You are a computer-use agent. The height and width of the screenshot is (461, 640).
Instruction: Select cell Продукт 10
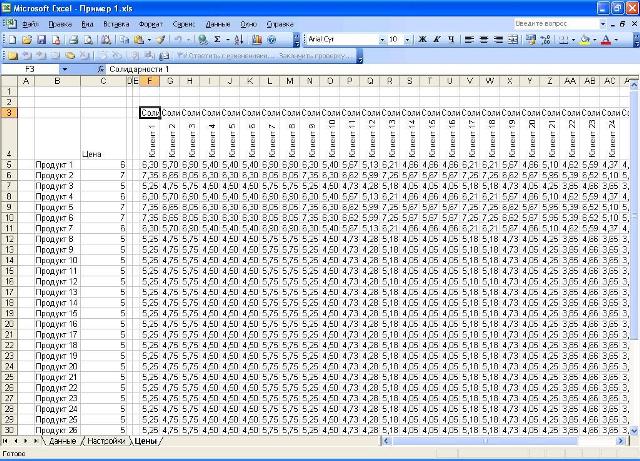58,261
